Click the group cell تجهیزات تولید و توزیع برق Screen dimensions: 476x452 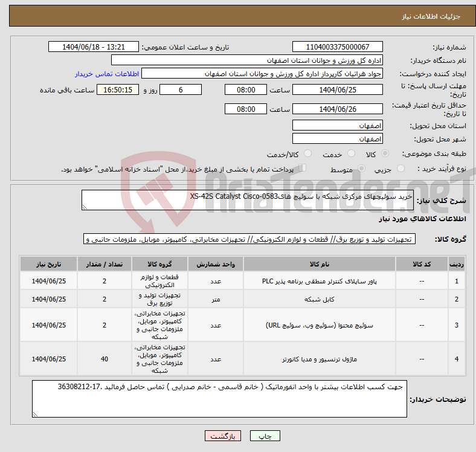(x=159, y=299)
